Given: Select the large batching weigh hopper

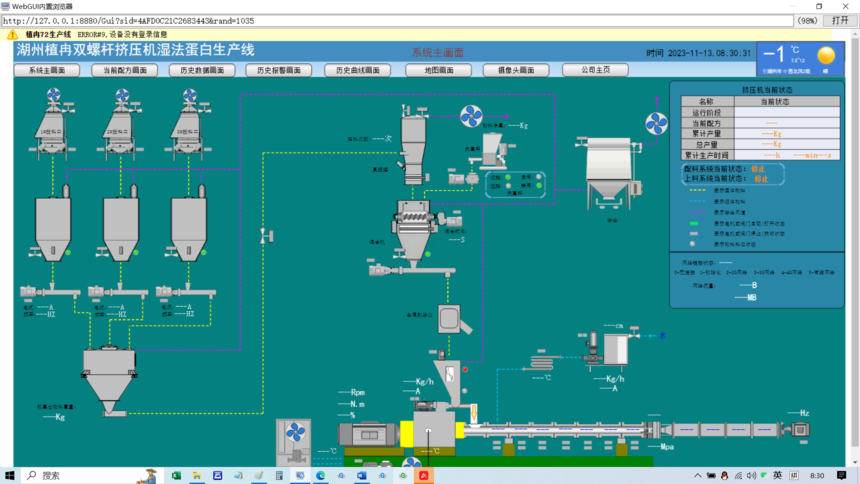Looking at the screenshot, I should coord(109,380).
